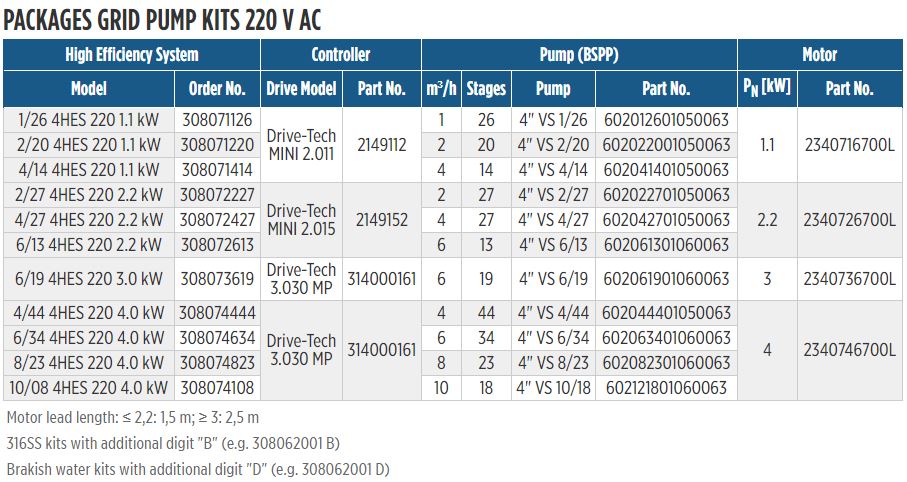Click pump part number 602041401050063

(x=666, y=170)
